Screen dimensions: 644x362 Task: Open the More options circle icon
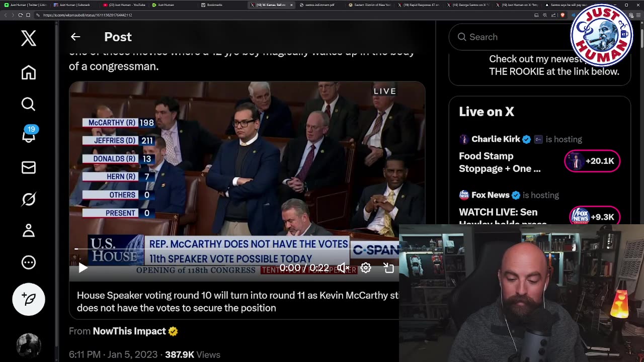tap(29, 262)
